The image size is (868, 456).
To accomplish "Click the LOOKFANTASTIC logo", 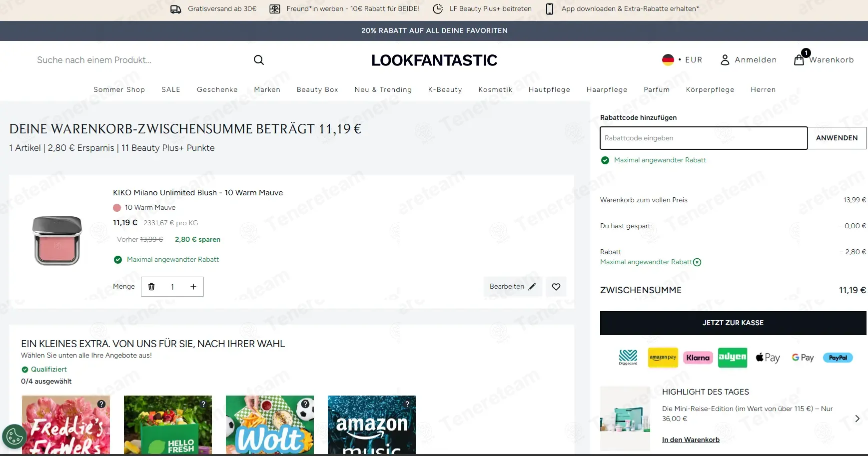I will click(434, 60).
